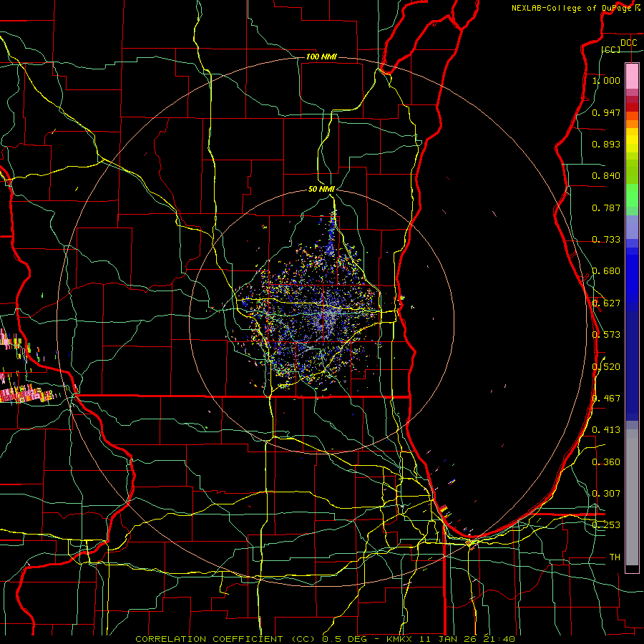Click the 100 NMI range ring label

click(321, 57)
